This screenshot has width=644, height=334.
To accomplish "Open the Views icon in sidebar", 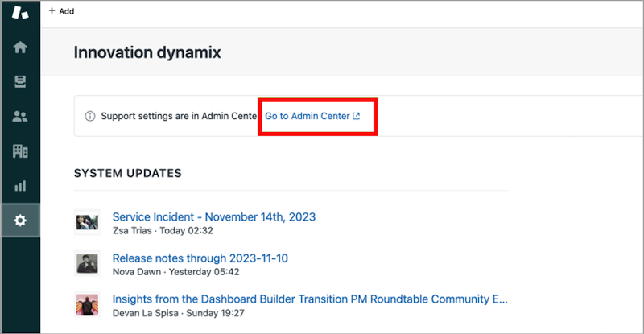I will pyautogui.click(x=20, y=82).
